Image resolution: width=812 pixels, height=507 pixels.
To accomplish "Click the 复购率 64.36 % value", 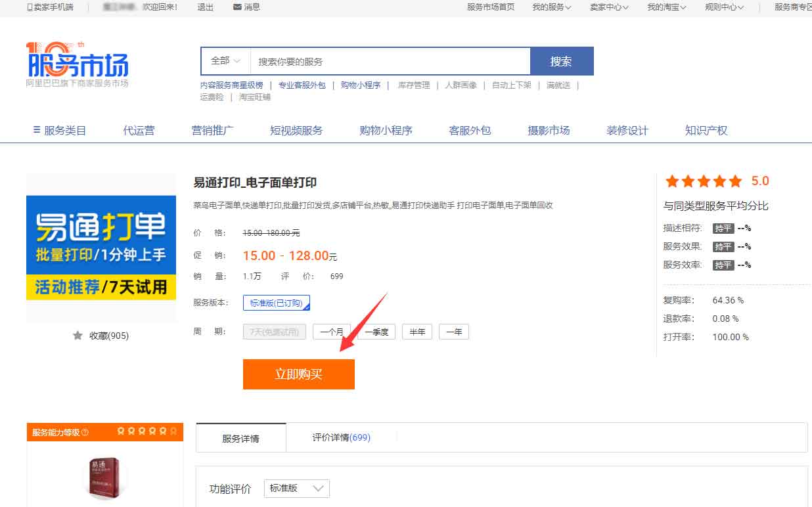I will pos(728,300).
